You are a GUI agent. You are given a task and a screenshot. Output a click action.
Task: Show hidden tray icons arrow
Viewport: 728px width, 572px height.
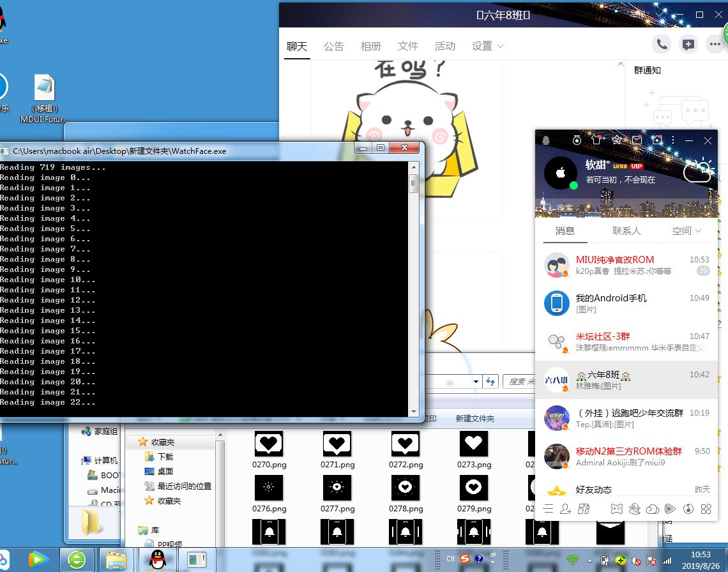589,561
